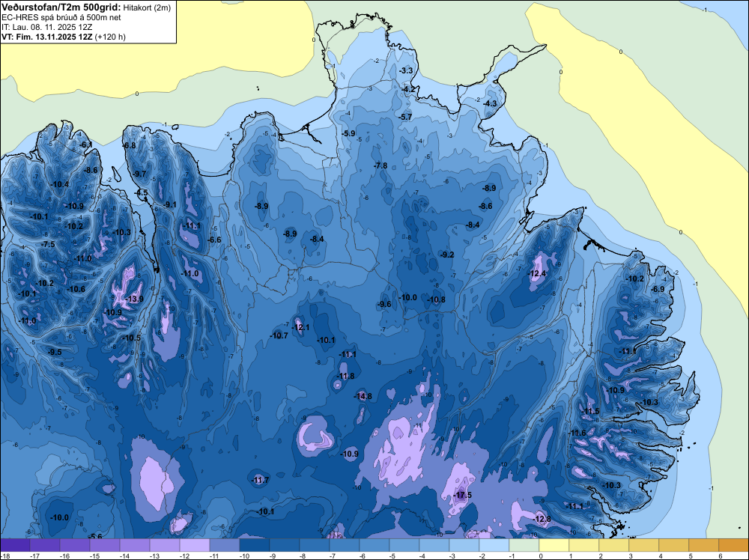Click the legend swatch between -2 and -1
This screenshot has width=749, height=560.
[494, 546]
